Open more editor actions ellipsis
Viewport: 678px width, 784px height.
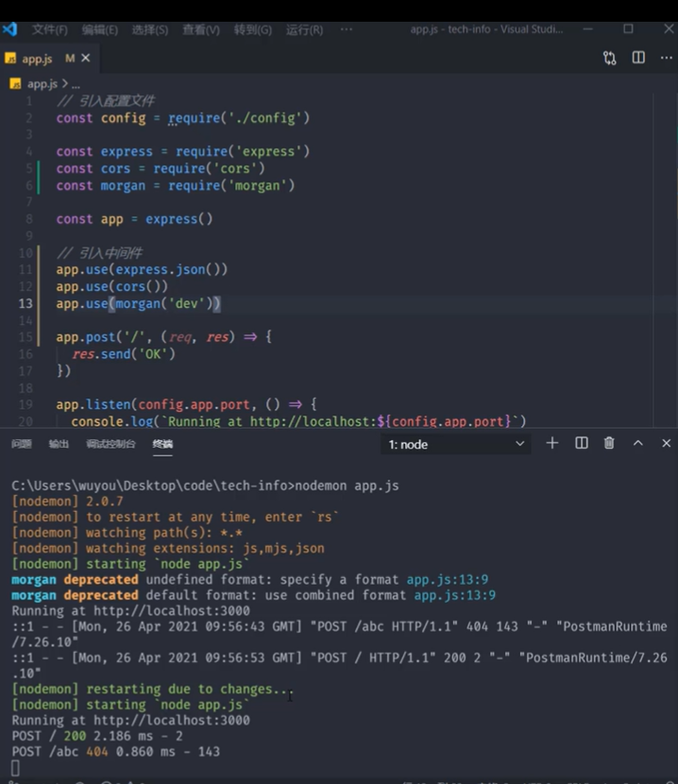click(x=667, y=58)
